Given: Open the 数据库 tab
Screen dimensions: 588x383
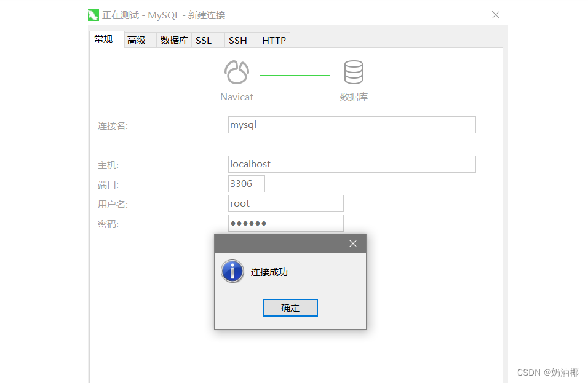Looking at the screenshot, I should click(x=174, y=40).
